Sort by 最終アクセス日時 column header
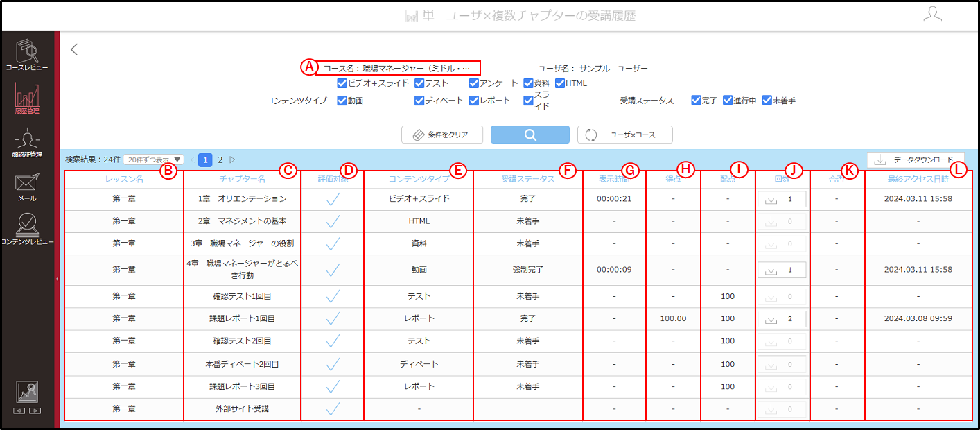980x430 pixels. [x=918, y=179]
